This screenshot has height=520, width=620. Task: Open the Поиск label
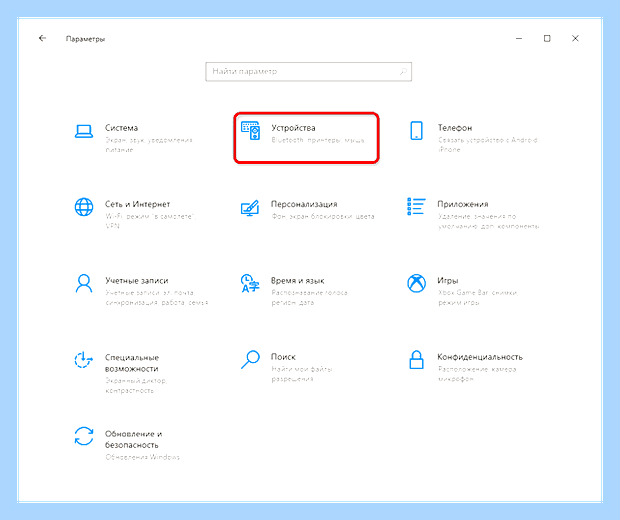(283, 357)
